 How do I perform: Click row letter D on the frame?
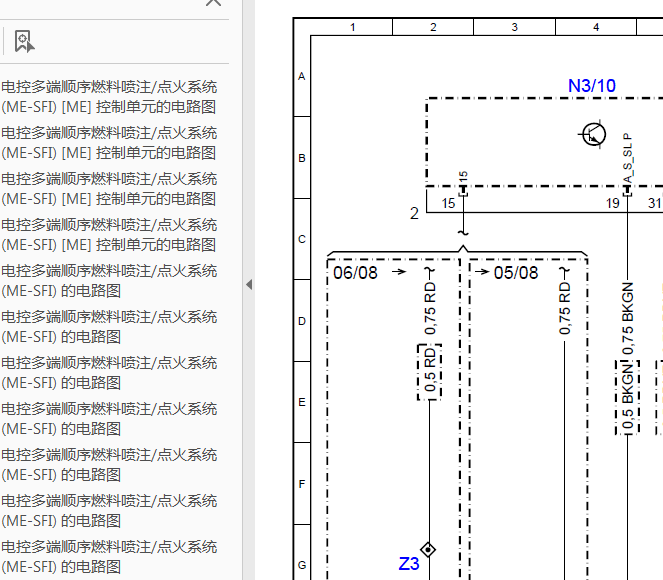pyautogui.click(x=301, y=321)
